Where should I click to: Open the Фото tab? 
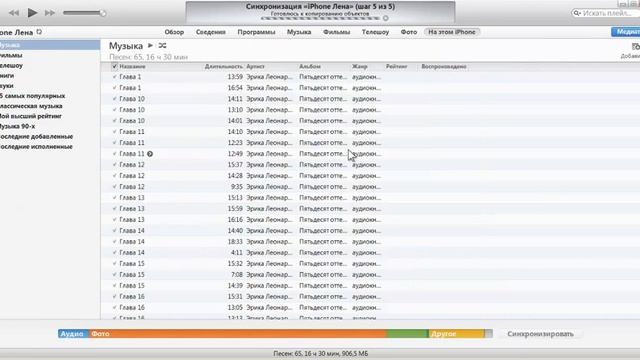pyautogui.click(x=409, y=32)
